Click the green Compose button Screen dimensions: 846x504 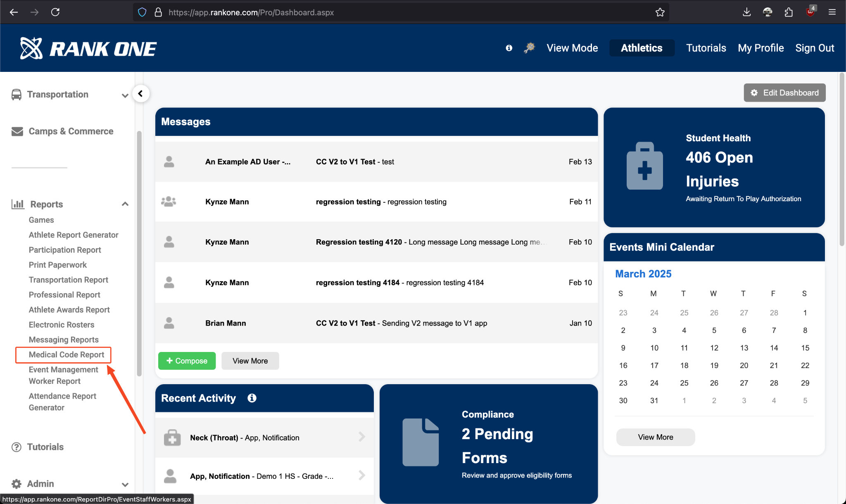(x=187, y=361)
